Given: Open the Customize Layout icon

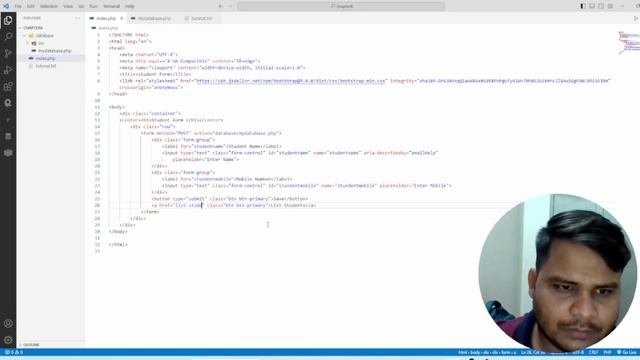Looking at the screenshot, I should click(610, 6).
